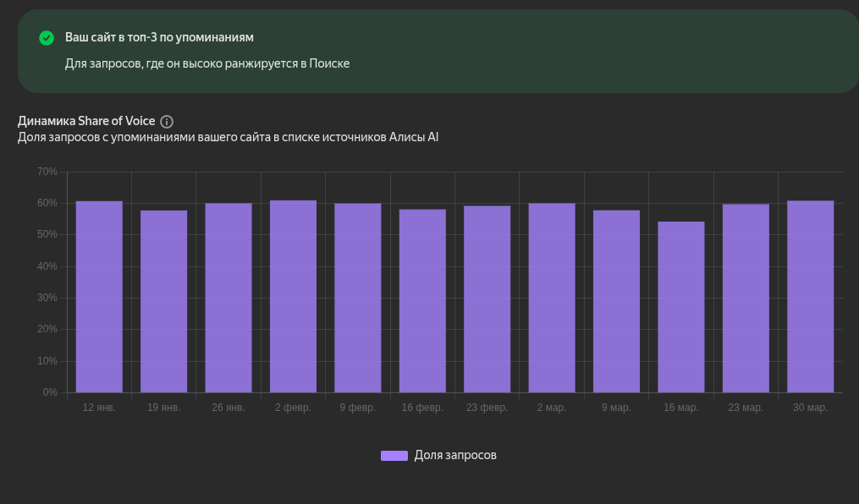
Task: Select the 9 февр. bar
Action: [x=357, y=298]
